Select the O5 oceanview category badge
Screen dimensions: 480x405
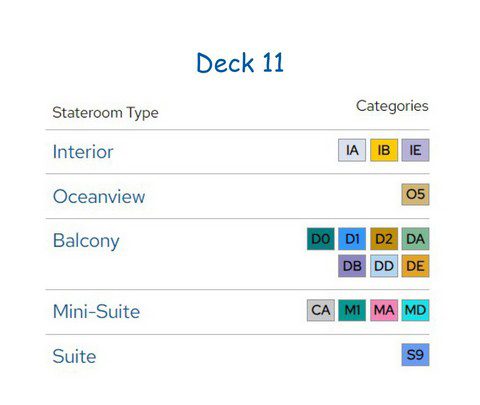click(x=415, y=194)
